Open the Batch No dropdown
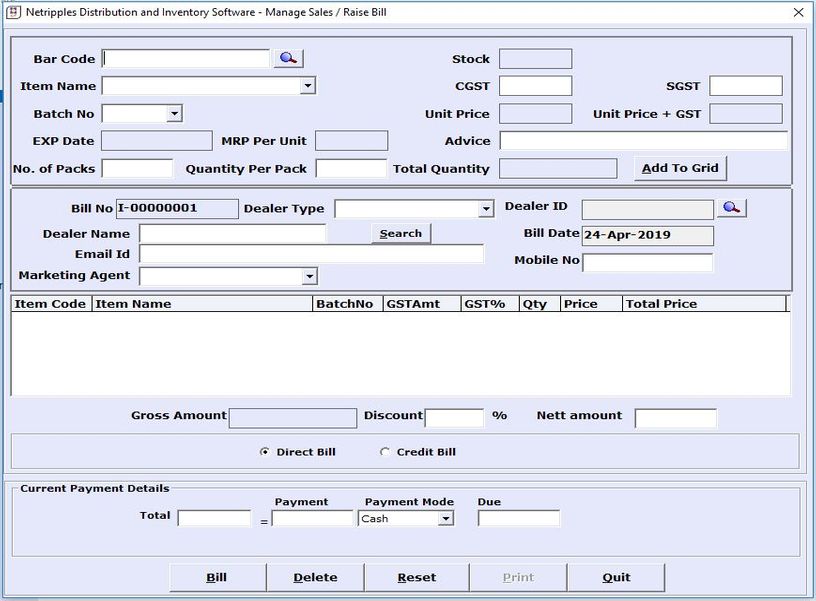816x601 pixels. [174, 113]
